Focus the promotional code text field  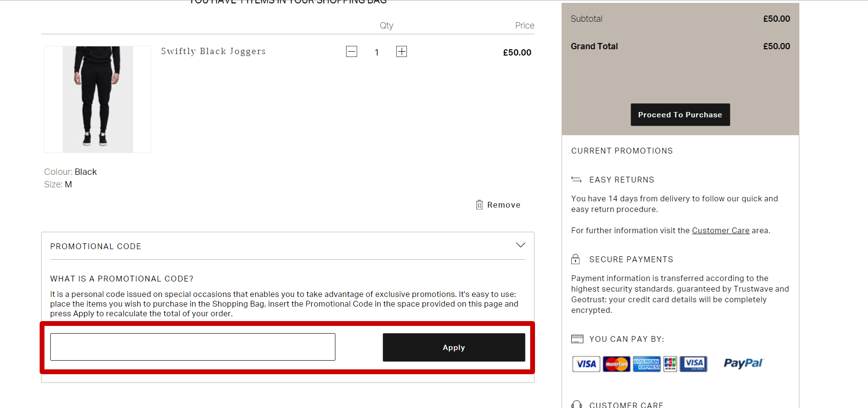coord(192,347)
